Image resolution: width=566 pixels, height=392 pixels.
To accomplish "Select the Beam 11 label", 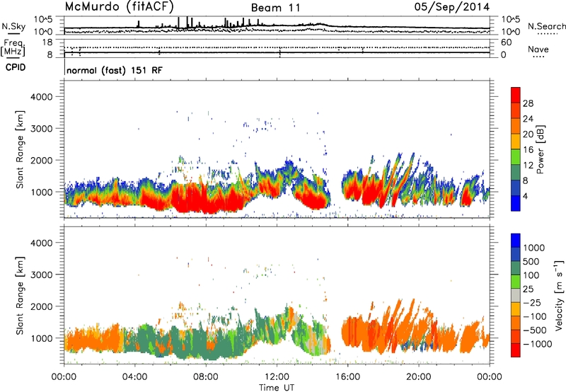I will [x=276, y=8].
